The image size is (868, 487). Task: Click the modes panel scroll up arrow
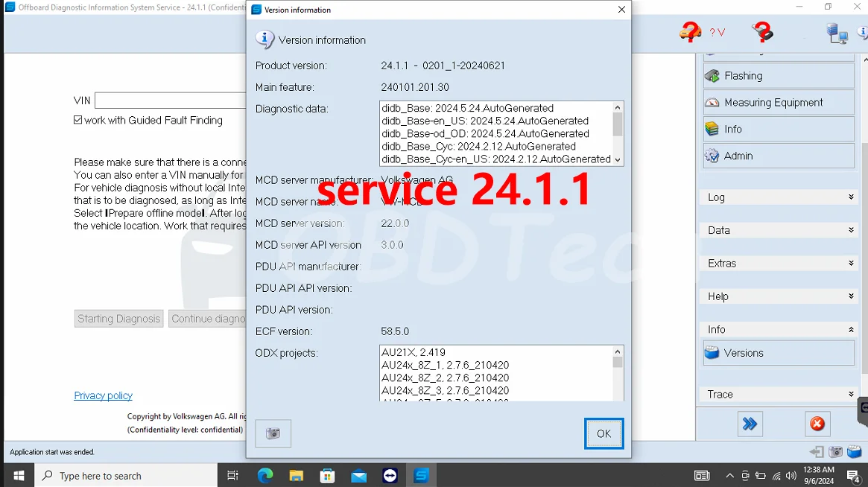coord(864,58)
